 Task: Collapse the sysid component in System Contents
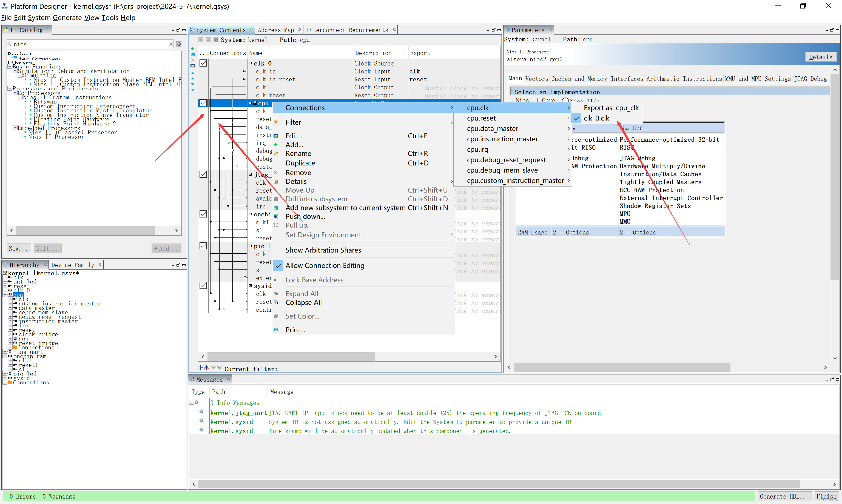251,286
